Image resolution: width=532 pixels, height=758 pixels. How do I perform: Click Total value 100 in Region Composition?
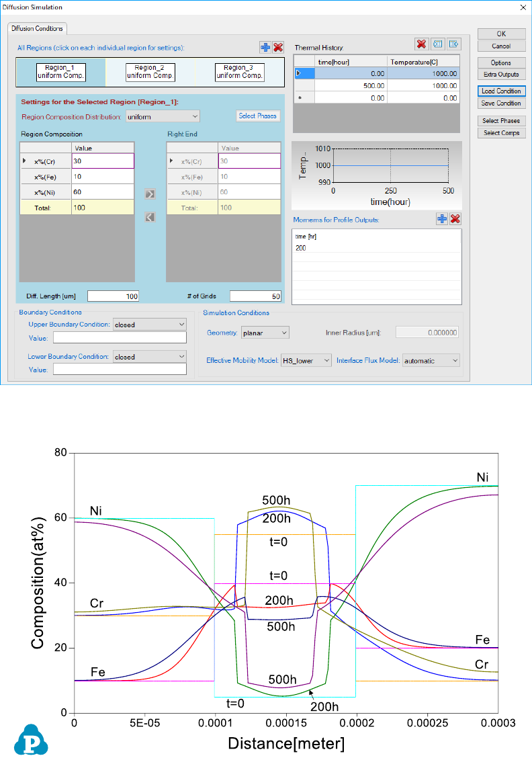pos(103,208)
